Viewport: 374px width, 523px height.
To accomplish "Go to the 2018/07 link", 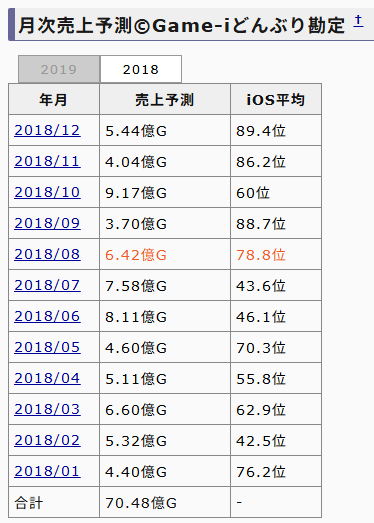I will click(47, 285).
